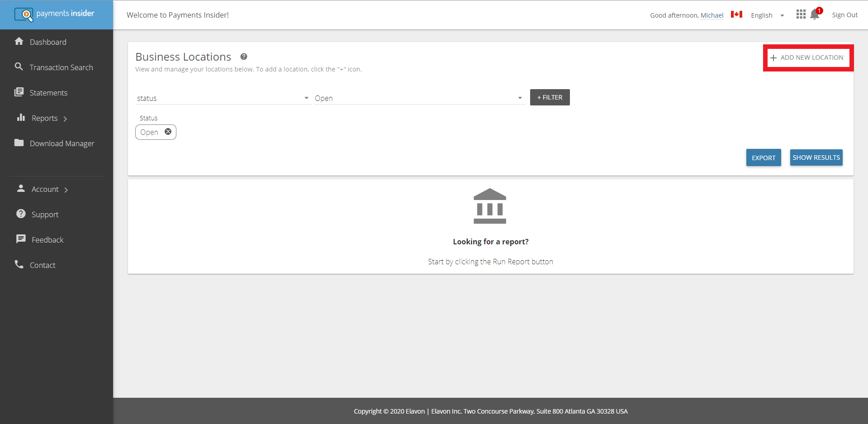This screenshot has height=424, width=868.
Task: Click the Sign Out link
Action: 844,15
